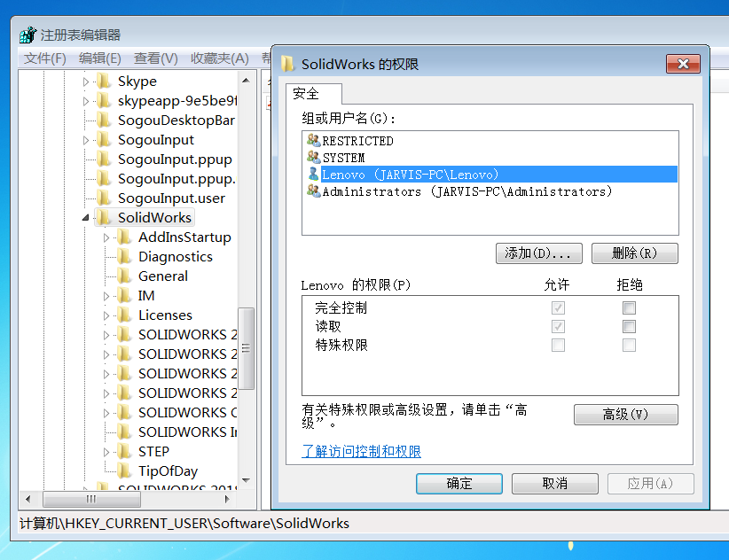Open 高级(V) advanced settings
Screen dimensions: 729x560
626,414
